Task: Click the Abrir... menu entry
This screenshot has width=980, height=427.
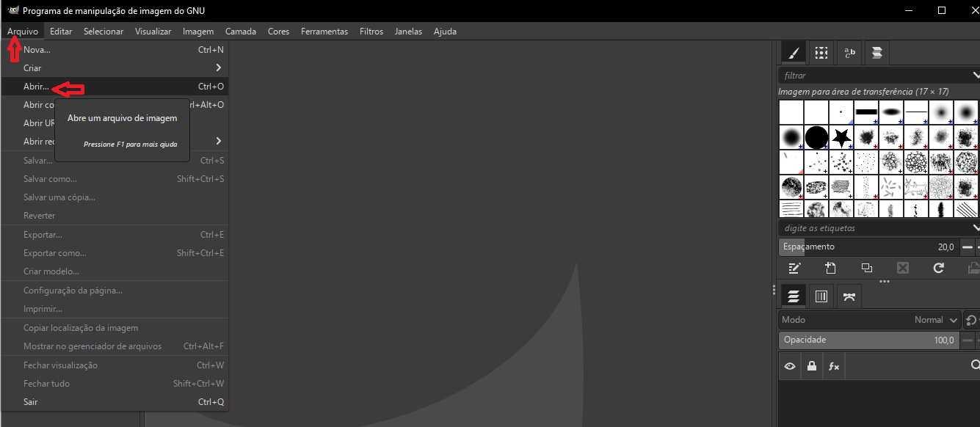Action: click(x=37, y=86)
